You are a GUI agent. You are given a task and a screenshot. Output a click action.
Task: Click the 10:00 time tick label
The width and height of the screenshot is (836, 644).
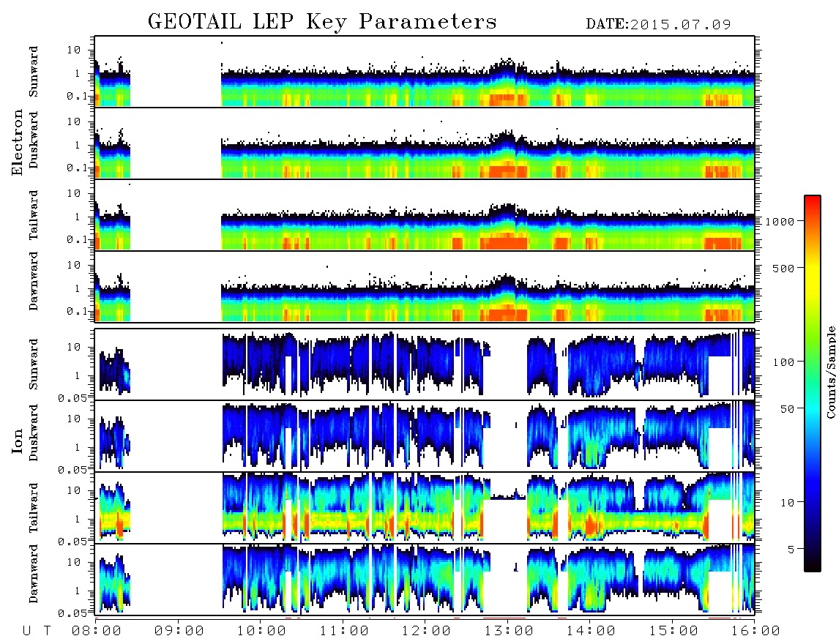click(x=261, y=632)
